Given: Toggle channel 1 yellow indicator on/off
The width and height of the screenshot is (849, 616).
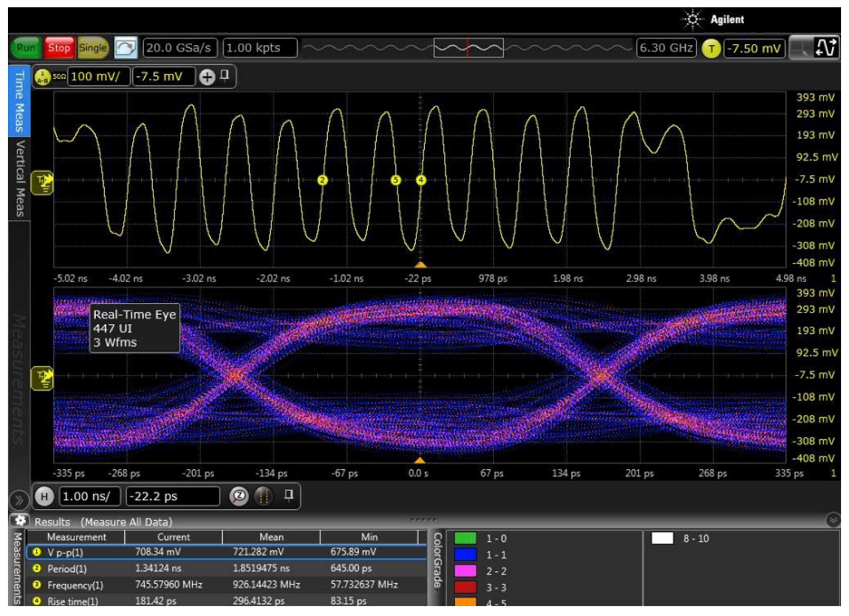Looking at the screenshot, I should click(x=43, y=77).
